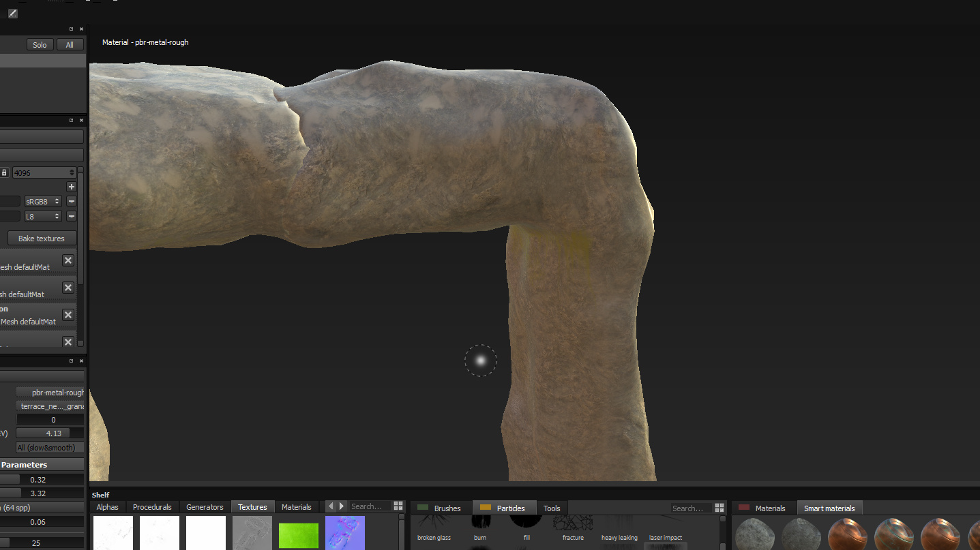Click the pbr-metal-rough shader button
The width and height of the screenshot is (980, 550).
click(50, 393)
